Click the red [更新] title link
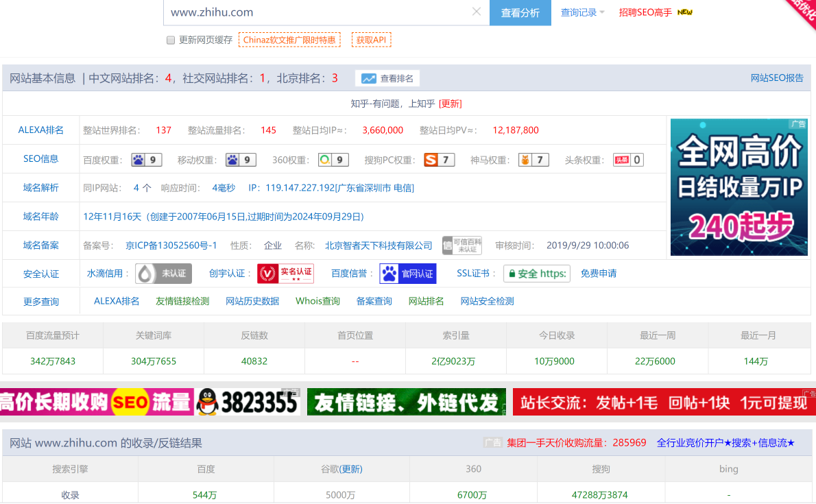The image size is (816, 504). (451, 104)
